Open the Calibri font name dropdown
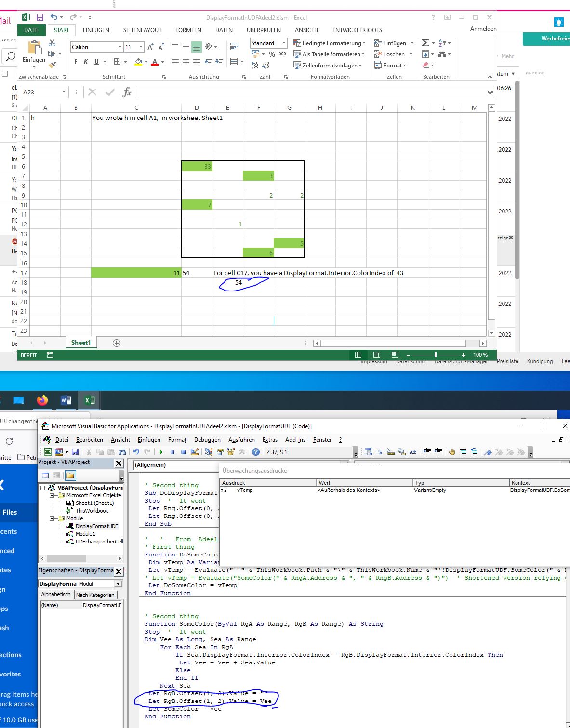570x728 pixels. (x=120, y=47)
